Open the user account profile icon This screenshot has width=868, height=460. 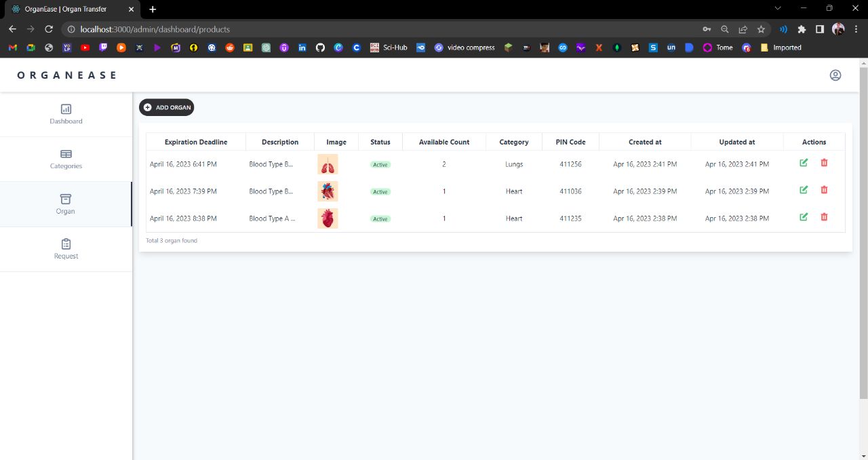[x=835, y=75]
